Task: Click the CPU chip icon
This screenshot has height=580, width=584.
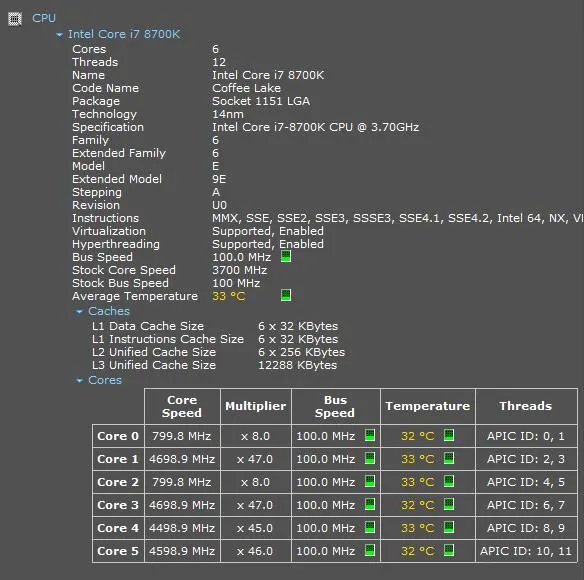Action: (15, 19)
